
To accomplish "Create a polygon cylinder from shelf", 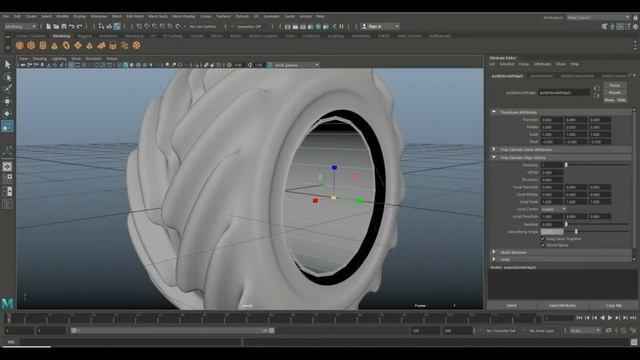I will (x=43, y=45).
